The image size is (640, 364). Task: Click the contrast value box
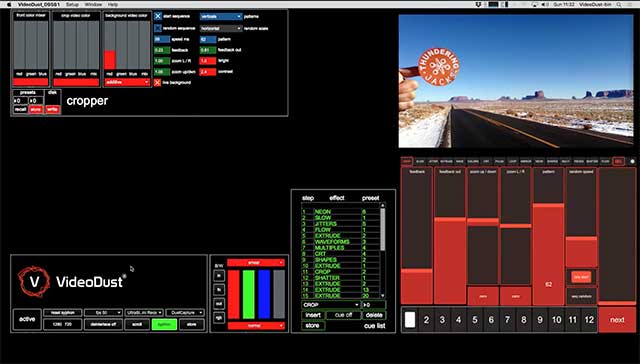point(208,72)
